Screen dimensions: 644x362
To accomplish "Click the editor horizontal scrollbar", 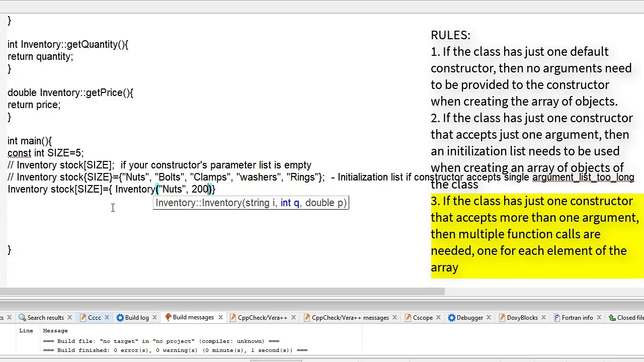I will click(x=222, y=292).
